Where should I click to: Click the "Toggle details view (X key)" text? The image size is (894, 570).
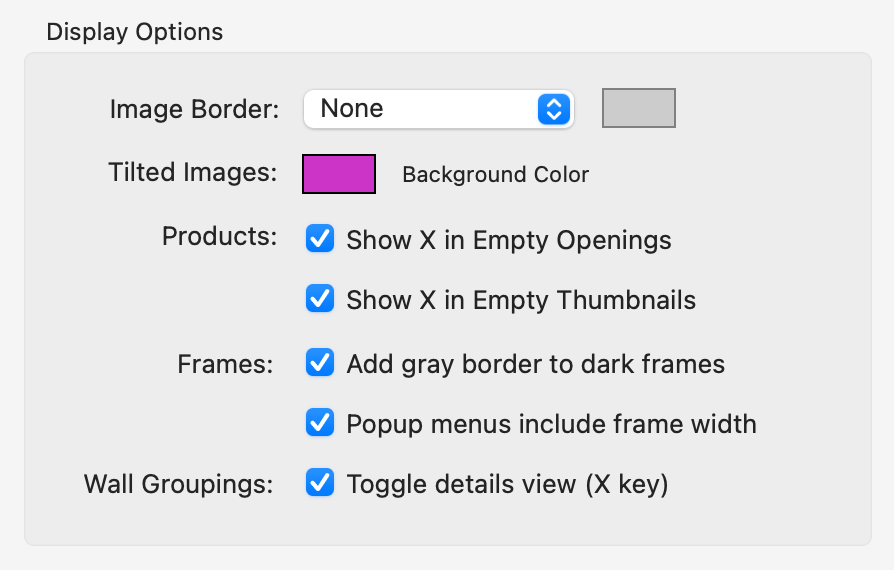[x=507, y=485]
